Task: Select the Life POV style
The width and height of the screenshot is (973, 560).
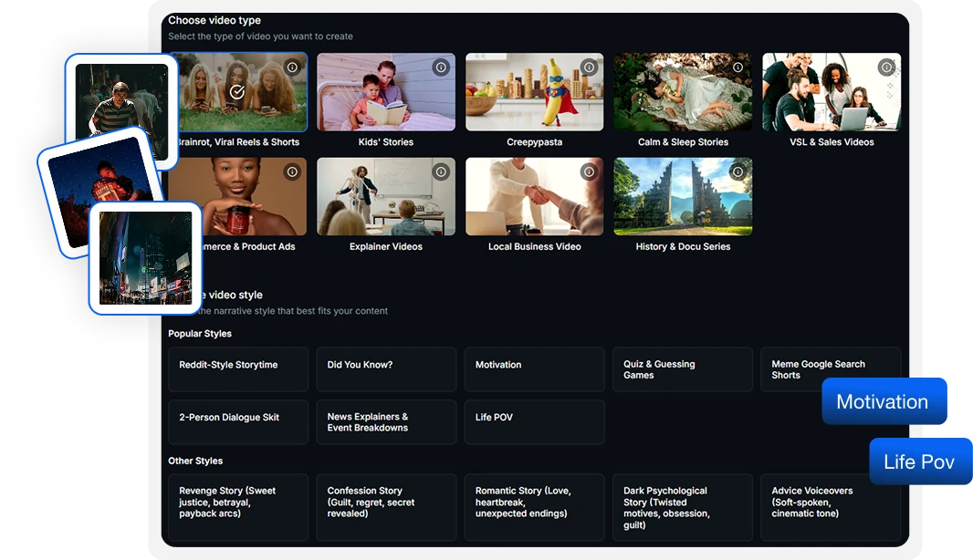Action: click(534, 421)
